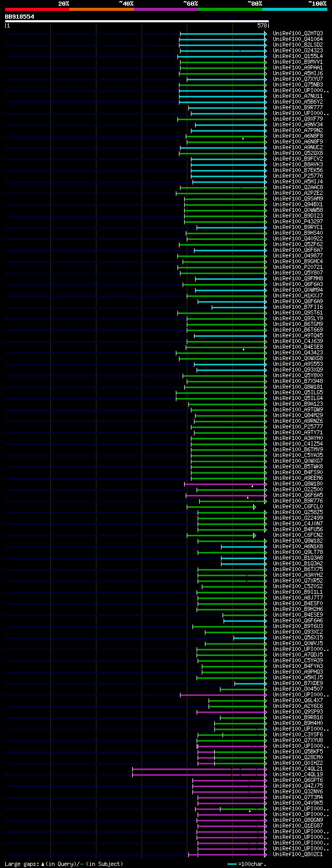The image size is (332, 868).
Task: Select the UniRef100_B7X948 entry
Action: pyautogui.click(x=298, y=381)
